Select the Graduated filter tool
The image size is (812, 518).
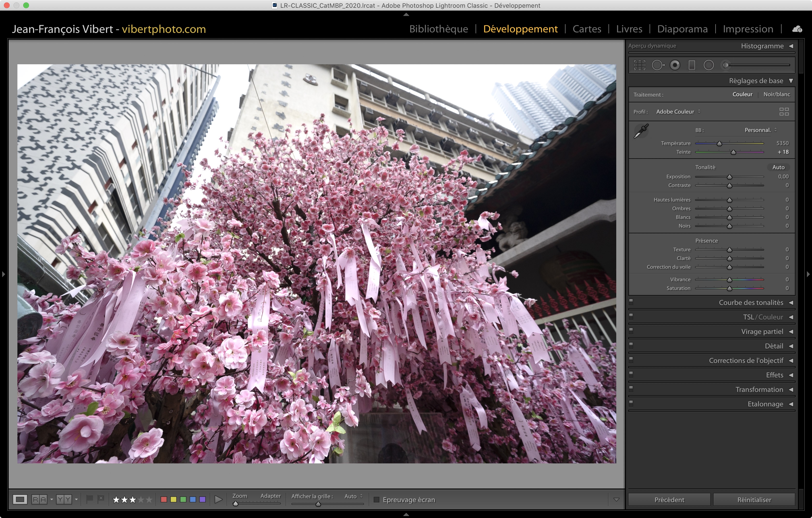(692, 65)
